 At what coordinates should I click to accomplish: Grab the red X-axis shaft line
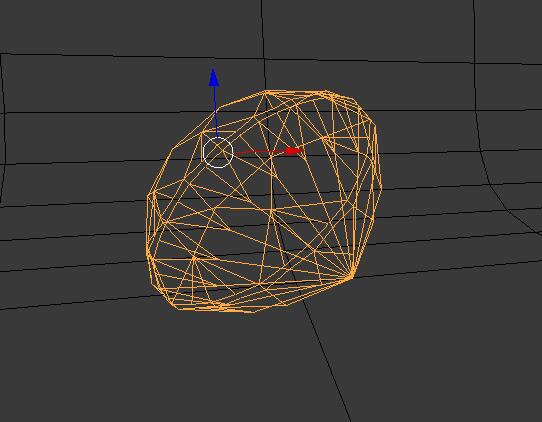click(x=260, y=152)
